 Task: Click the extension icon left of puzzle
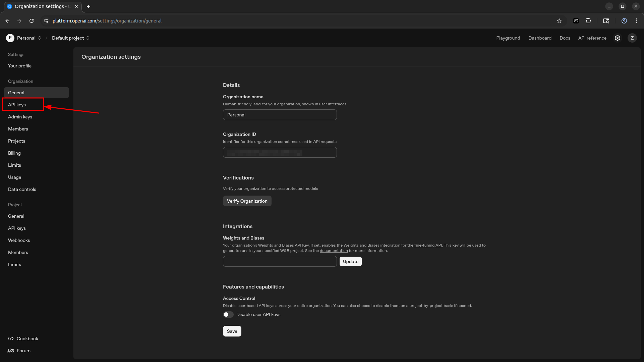tap(576, 21)
